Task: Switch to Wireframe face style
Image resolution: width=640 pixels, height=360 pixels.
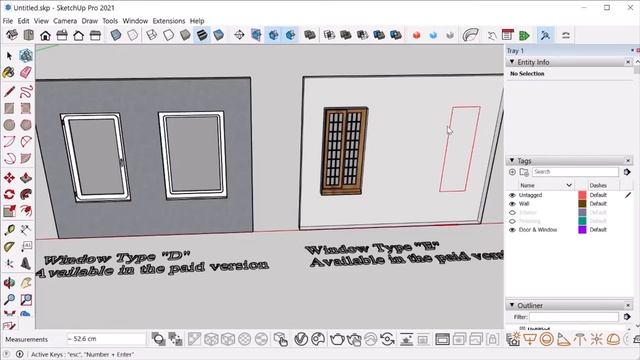Action: pyautogui.click(x=152, y=35)
